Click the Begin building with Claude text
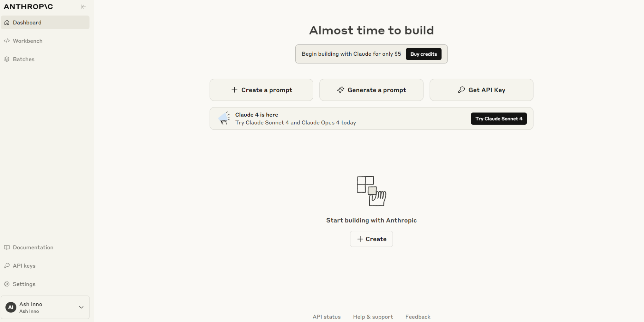The height and width of the screenshot is (322, 644). click(x=351, y=54)
